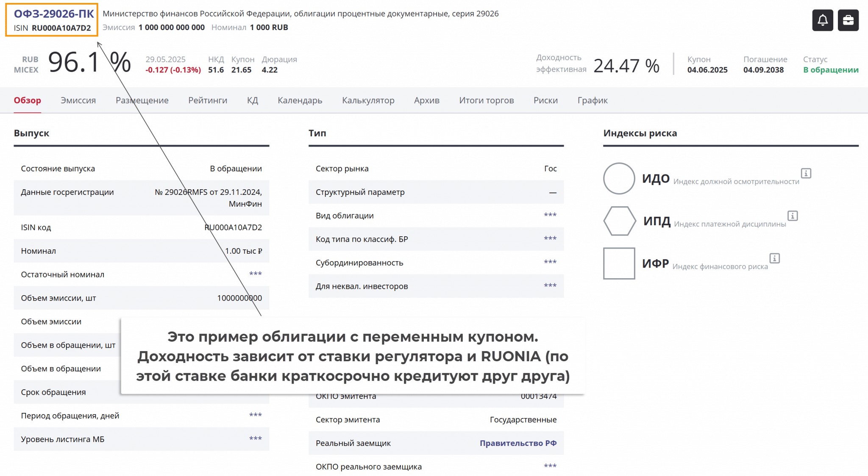Open the График tab
This screenshot has height=476, width=868.
click(x=592, y=100)
